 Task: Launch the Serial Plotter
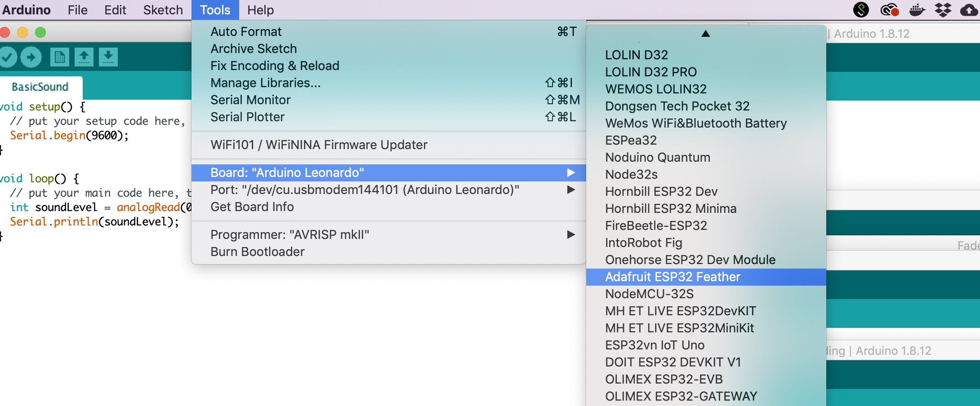389,117
